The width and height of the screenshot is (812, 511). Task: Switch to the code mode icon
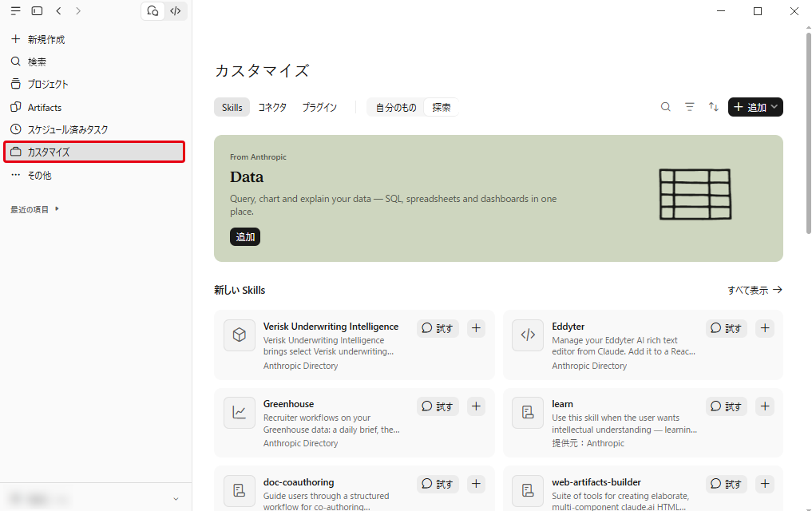pyautogui.click(x=176, y=11)
